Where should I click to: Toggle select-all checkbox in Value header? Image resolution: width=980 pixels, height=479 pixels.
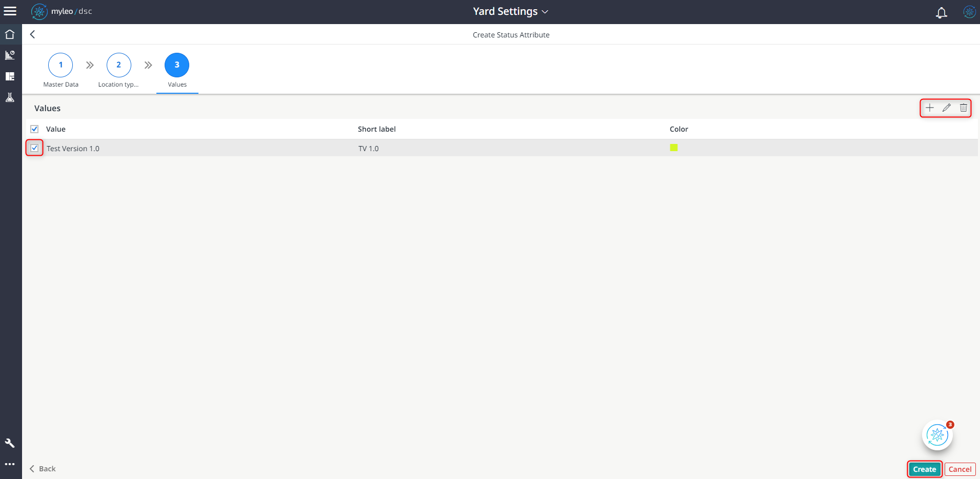(x=34, y=129)
